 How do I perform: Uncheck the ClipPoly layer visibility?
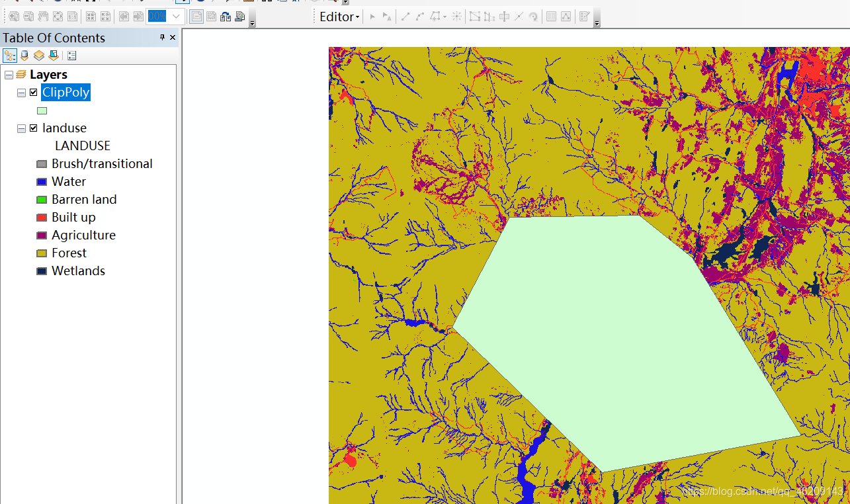coord(34,93)
